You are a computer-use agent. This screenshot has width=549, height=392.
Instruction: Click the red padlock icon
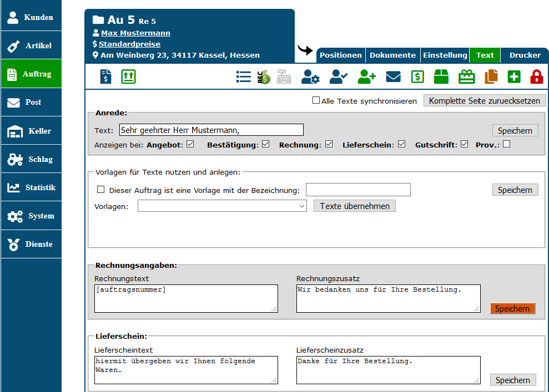point(536,77)
